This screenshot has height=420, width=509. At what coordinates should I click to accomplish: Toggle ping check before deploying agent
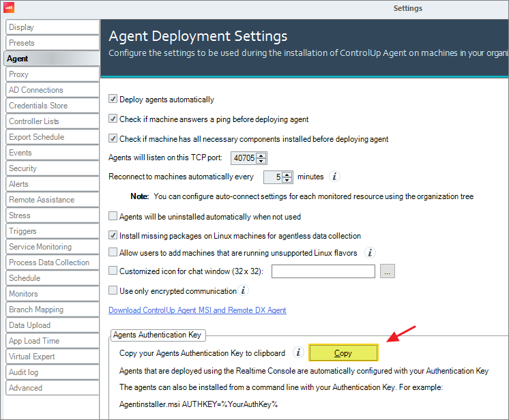click(113, 119)
